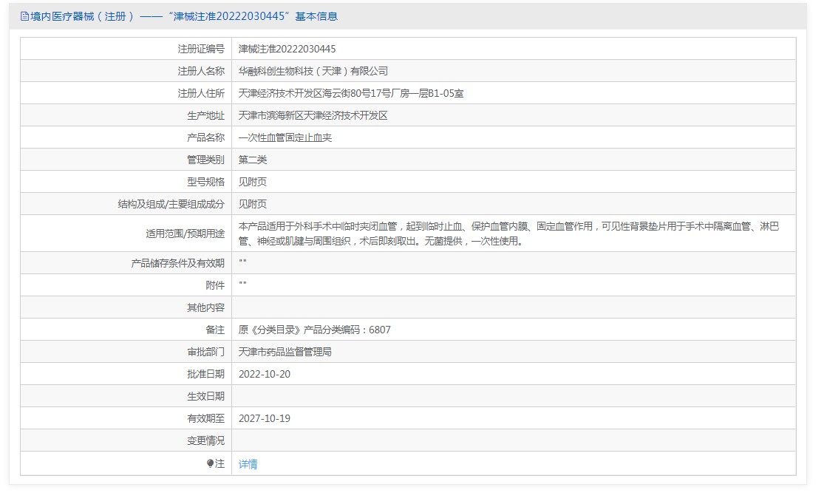Click the 审批部门 label

pos(205,352)
